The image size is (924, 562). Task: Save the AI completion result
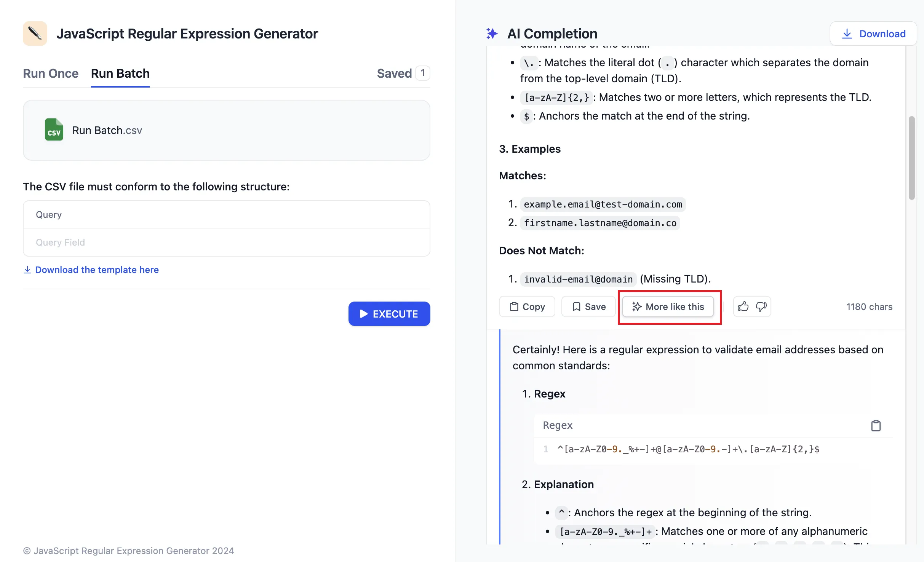(x=588, y=307)
